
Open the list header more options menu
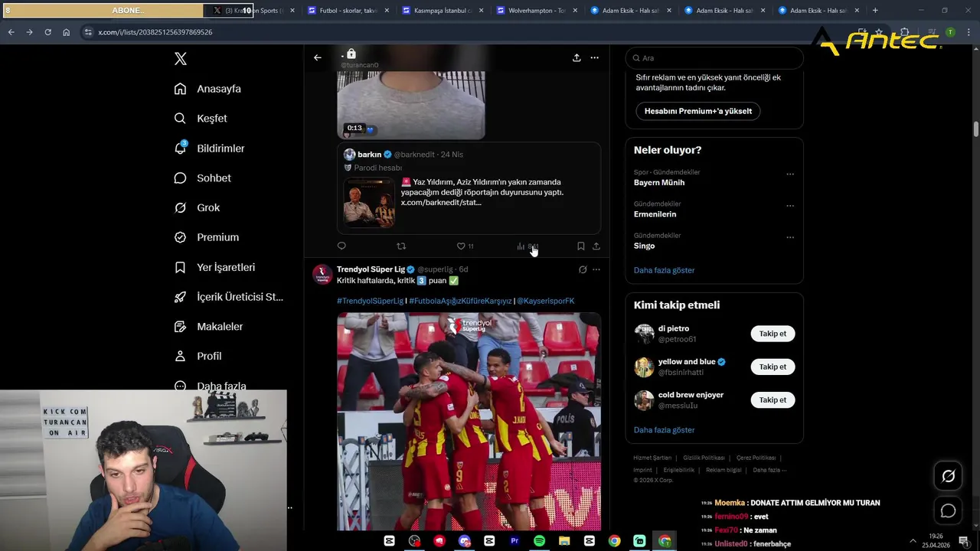tap(594, 57)
